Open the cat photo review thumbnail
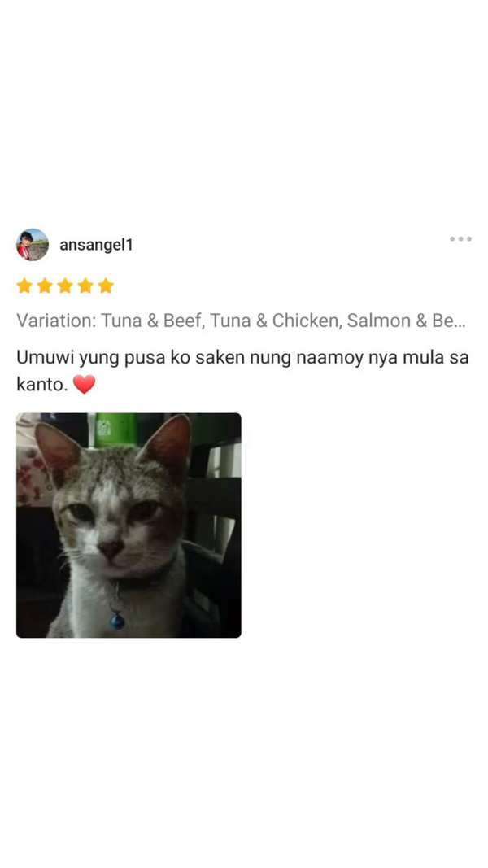The height and width of the screenshot is (868, 488). pyautogui.click(x=129, y=526)
